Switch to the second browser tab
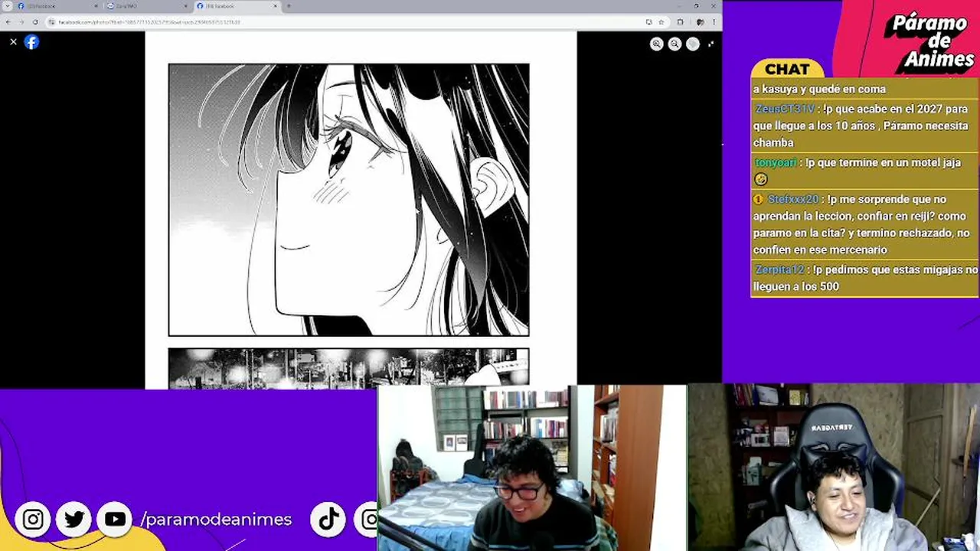 [x=145, y=6]
